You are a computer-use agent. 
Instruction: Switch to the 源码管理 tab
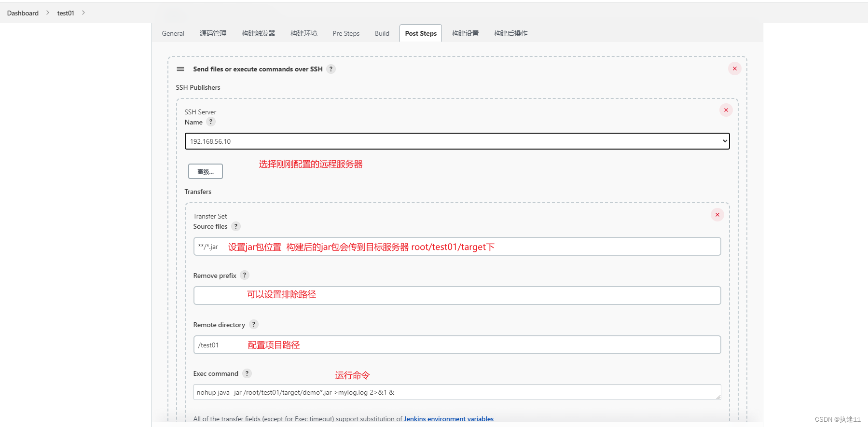point(213,33)
